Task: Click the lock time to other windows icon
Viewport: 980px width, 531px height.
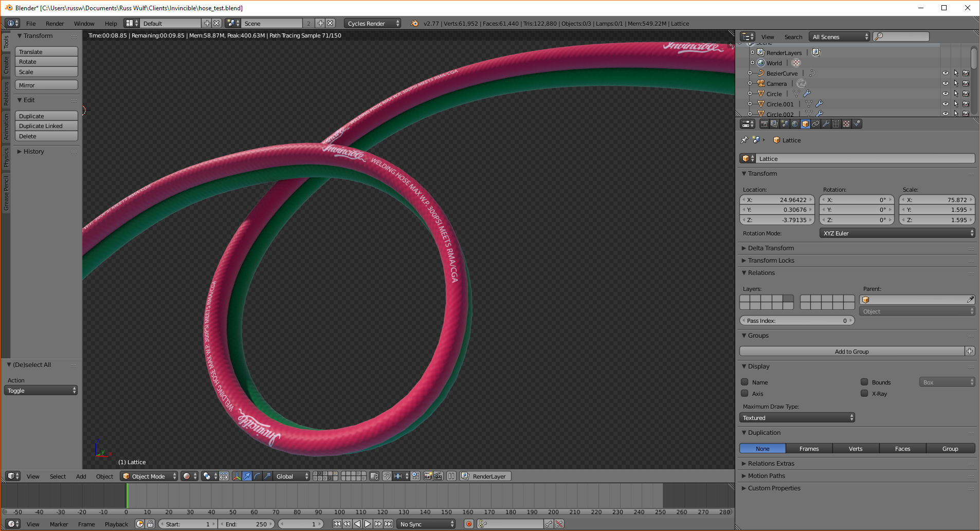Action: tap(150, 524)
